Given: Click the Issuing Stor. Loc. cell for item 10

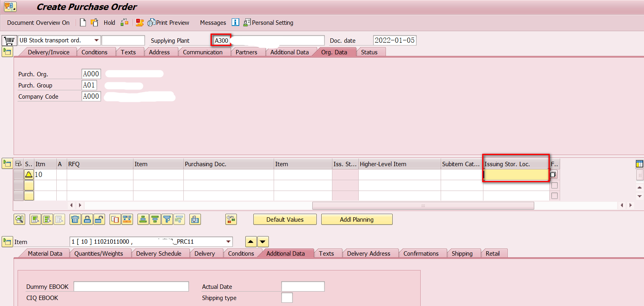Looking at the screenshot, I should click(516, 175).
